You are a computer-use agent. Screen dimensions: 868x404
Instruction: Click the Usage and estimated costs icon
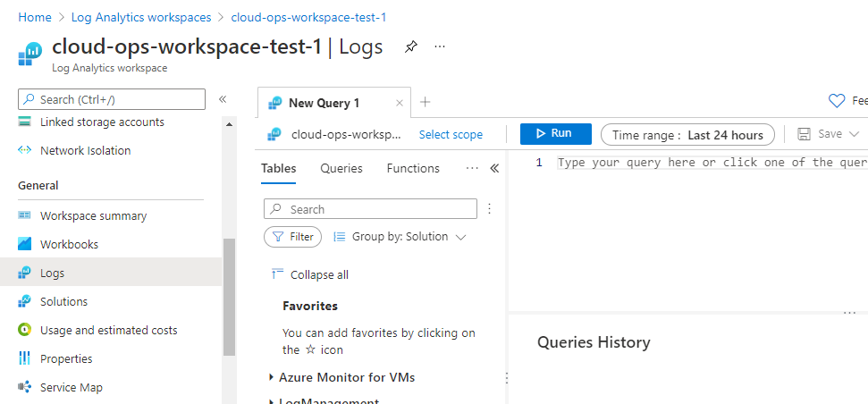pyautogui.click(x=24, y=330)
